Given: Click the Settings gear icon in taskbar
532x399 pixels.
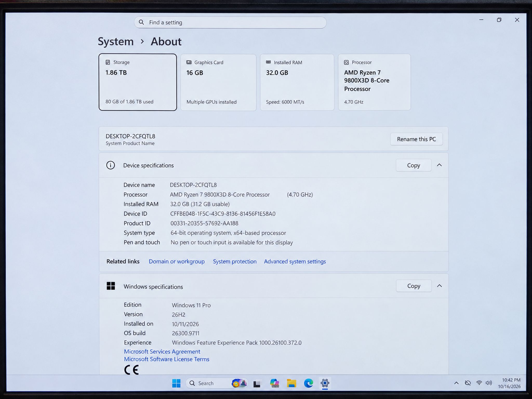Looking at the screenshot, I should (x=325, y=383).
